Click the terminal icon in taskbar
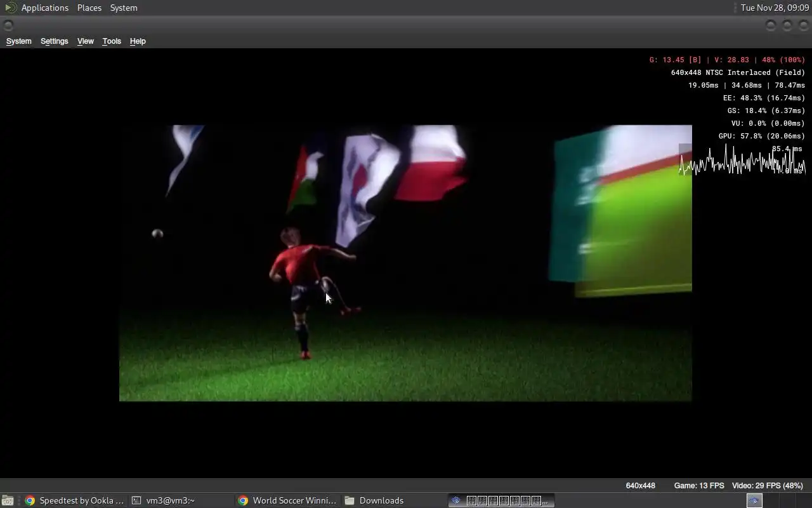This screenshot has height=508, width=812. coord(136,500)
